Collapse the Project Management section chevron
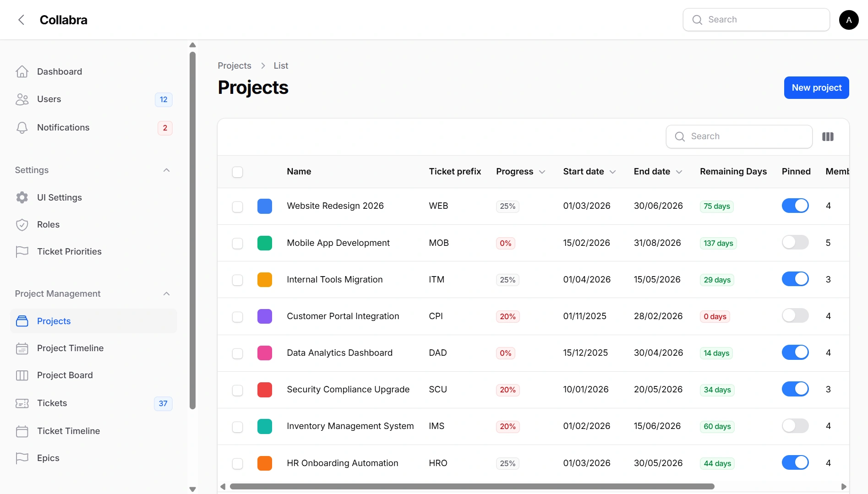 coord(167,294)
